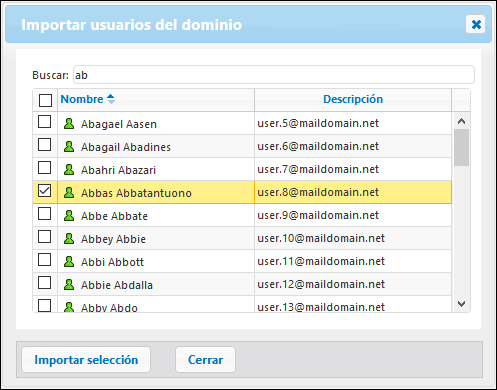Click the vertical scrollbar thumb
Viewport: 497px width, 390px height.
[461, 147]
